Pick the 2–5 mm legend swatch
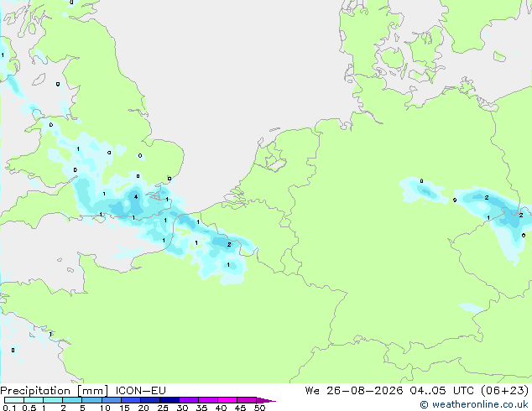532x411 pixels. tap(72, 400)
